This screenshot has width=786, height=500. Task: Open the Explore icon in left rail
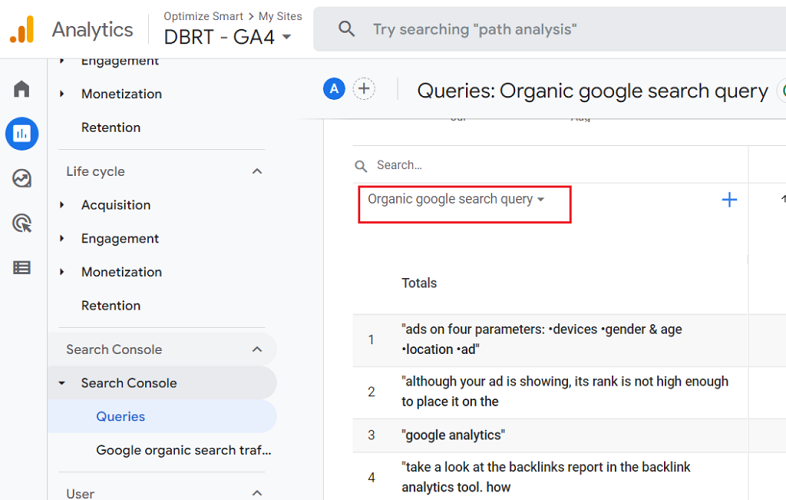pos(22,178)
